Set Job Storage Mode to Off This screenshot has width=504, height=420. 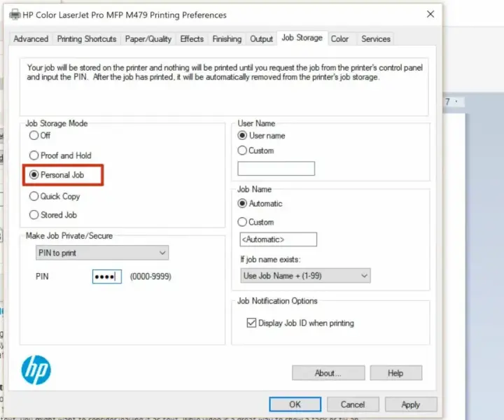(x=40, y=135)
